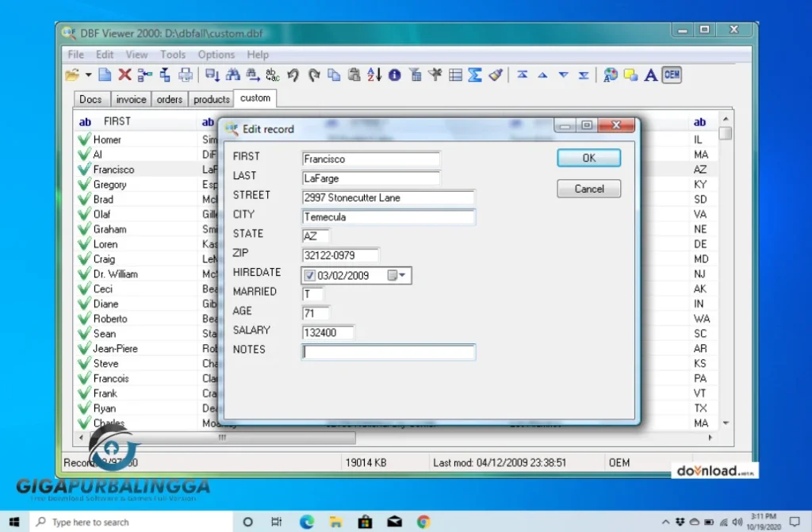Enable the checkmark beside Homer's record
The height and width of the screenshot is (532, 812).
(x=85, y=139)
